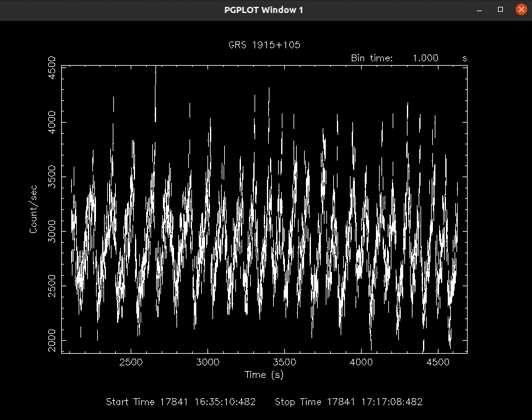Minimize the PGPLOT window
The height and width of the screenshot is (420, 532).
(479, 9)
